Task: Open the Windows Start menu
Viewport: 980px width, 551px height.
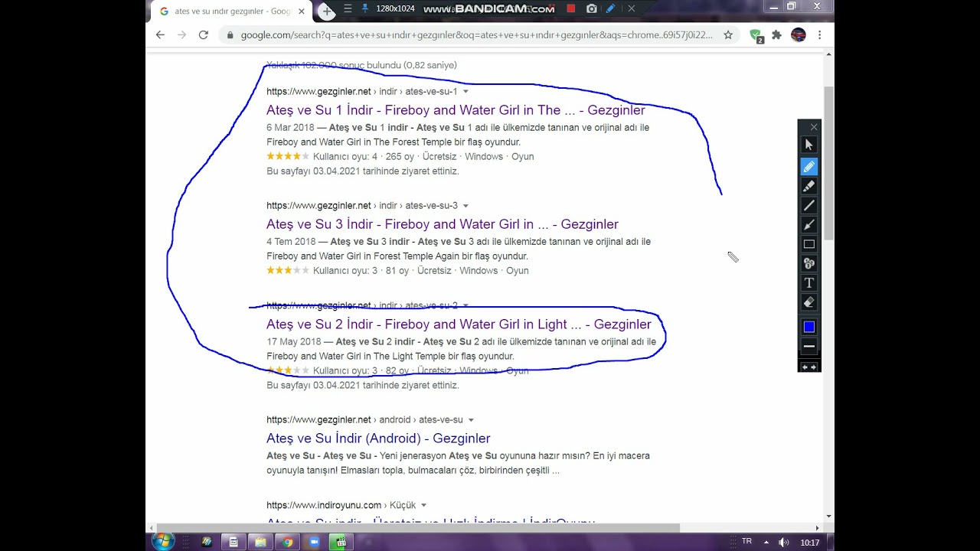Action: (x=163, y=542)
